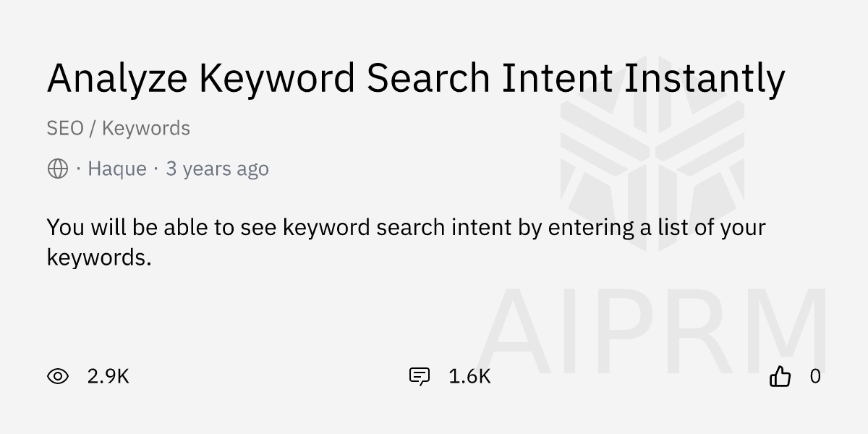Click the word "Instantly" in the title
Viewport: 868px width, 434px height.
point(704,78)
